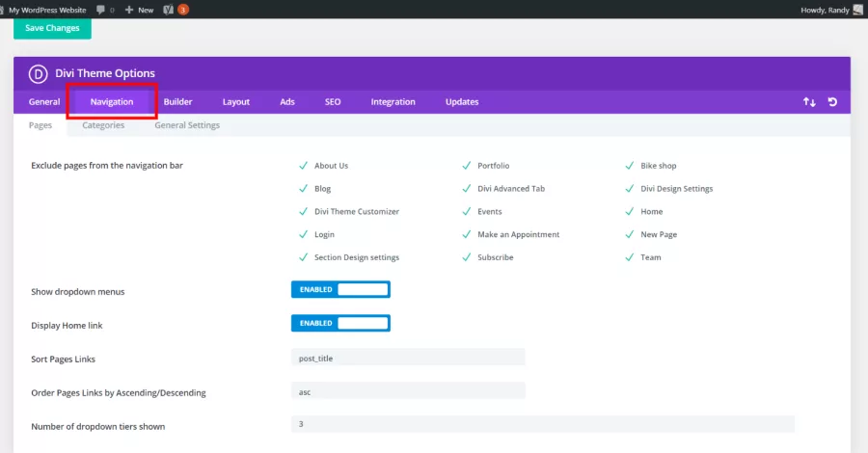Click the orange notification badge showing 3
The width and height of the screenshot is (868, 453).
point(183,10)
